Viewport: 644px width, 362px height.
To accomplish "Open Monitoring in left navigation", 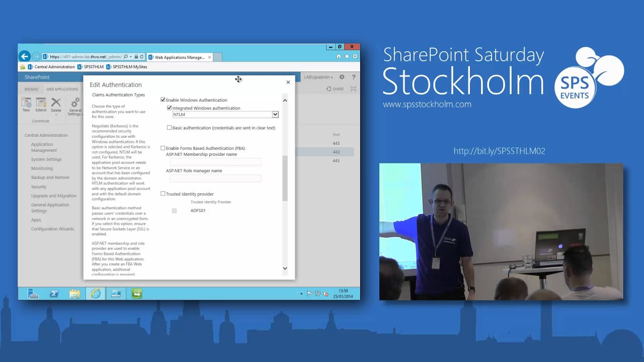I will (42, 168).
